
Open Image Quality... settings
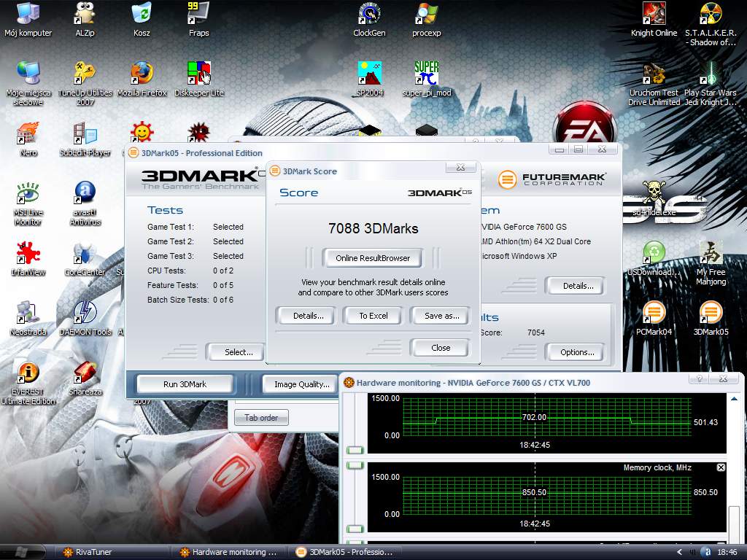click(x=301, y=384)
